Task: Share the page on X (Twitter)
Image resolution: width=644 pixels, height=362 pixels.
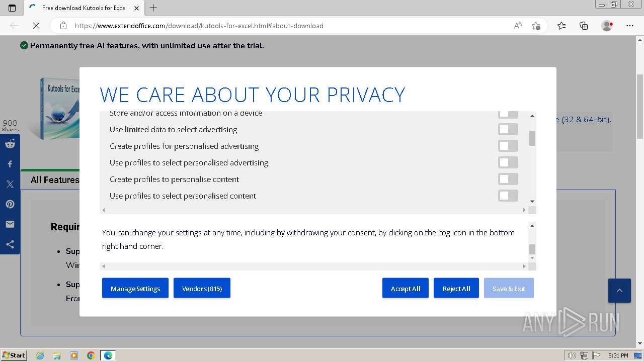Action: pyautogui.click(x=10, y=184)
